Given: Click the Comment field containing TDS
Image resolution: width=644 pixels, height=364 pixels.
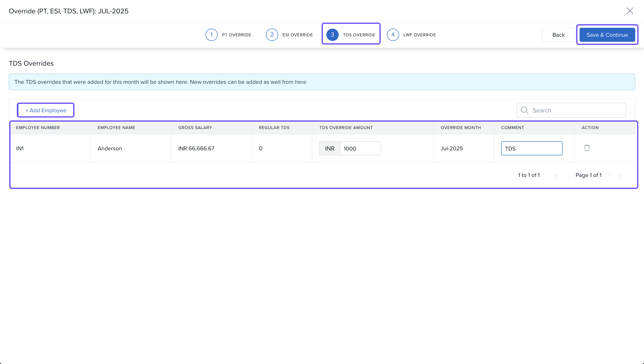Looking at the screenshot, I should coord(531,149).
